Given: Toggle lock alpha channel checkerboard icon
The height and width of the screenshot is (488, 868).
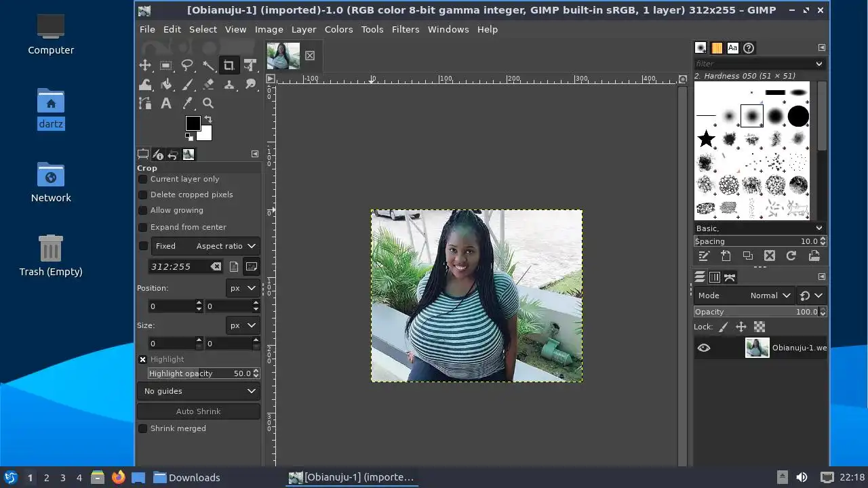Looking at the screenshot, I should tap(759, 327).
